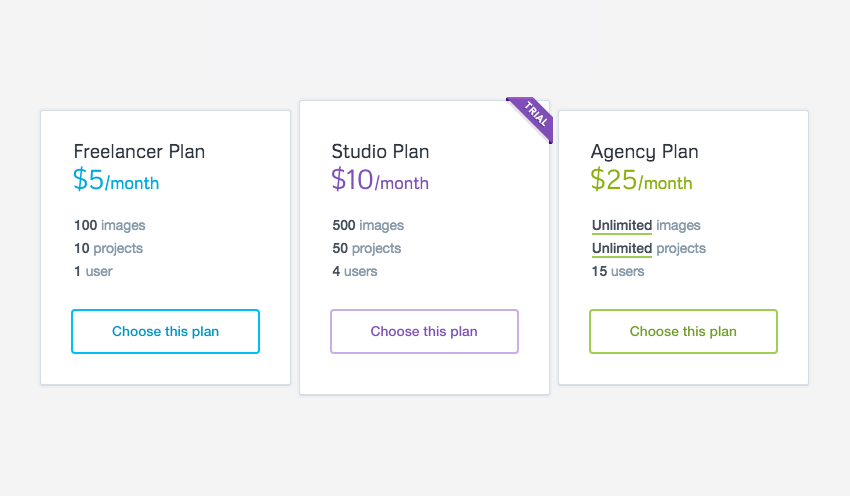
Task: Click the Studio Plan heading
Action: pyautogui.click(x=380, y=152)
